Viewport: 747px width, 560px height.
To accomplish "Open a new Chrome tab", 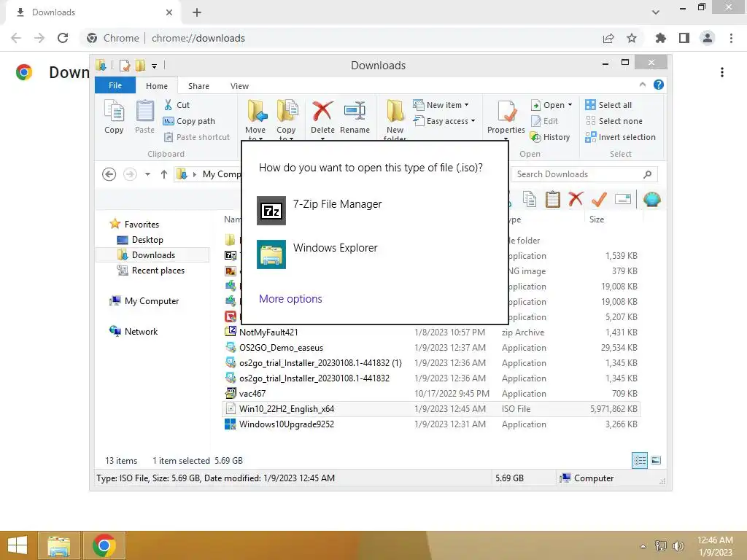I will 197,12.
